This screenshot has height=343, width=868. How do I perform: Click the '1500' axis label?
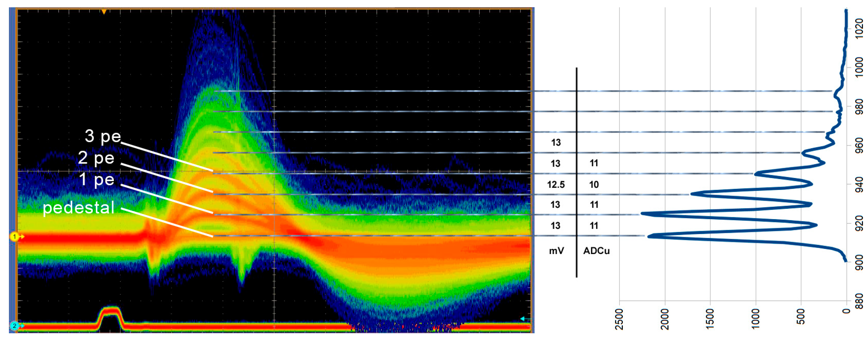coord(710,319)
